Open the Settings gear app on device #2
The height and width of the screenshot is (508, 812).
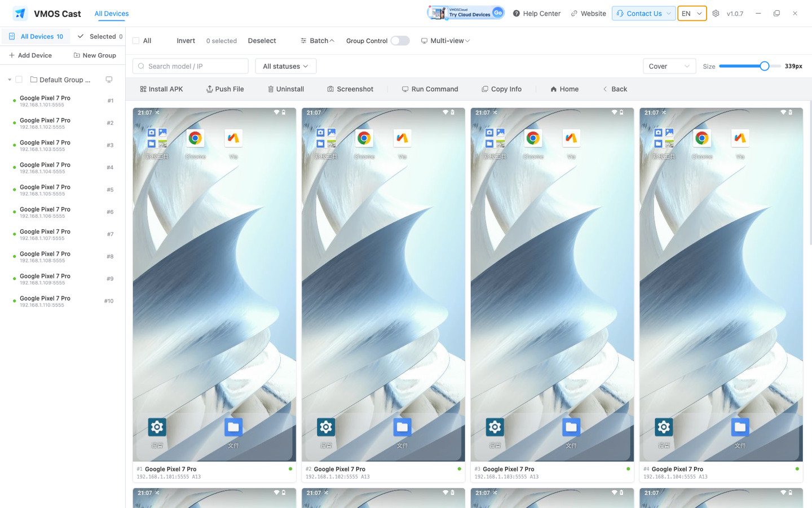[326, 427]
